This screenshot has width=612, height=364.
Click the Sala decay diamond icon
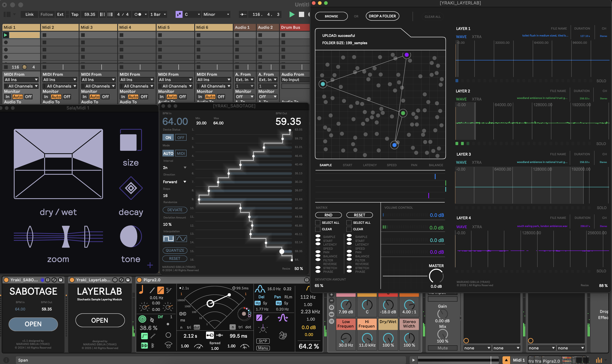(131, 188)
